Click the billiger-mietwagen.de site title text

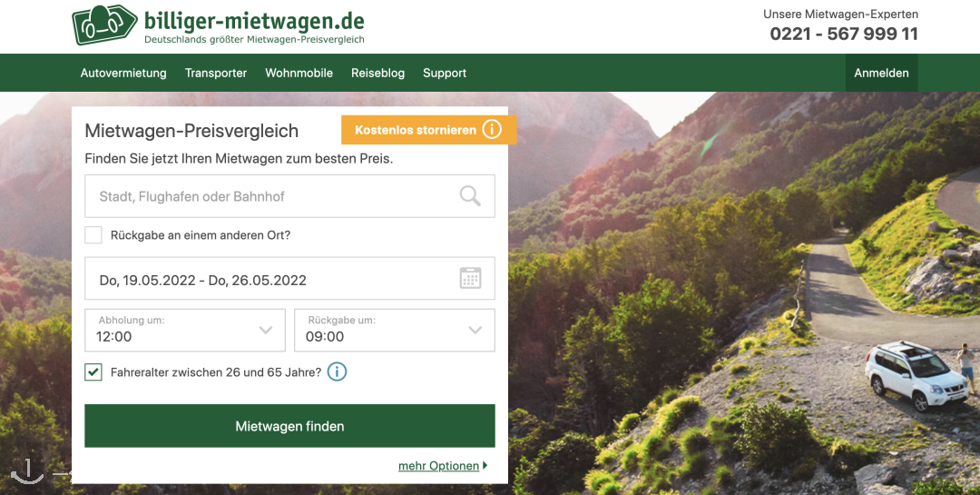pyautogui.click(x=254, y=20)
